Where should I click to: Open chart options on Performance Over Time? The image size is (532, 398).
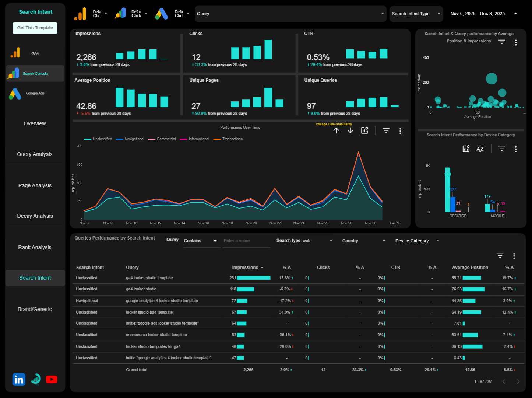[400, 130]
